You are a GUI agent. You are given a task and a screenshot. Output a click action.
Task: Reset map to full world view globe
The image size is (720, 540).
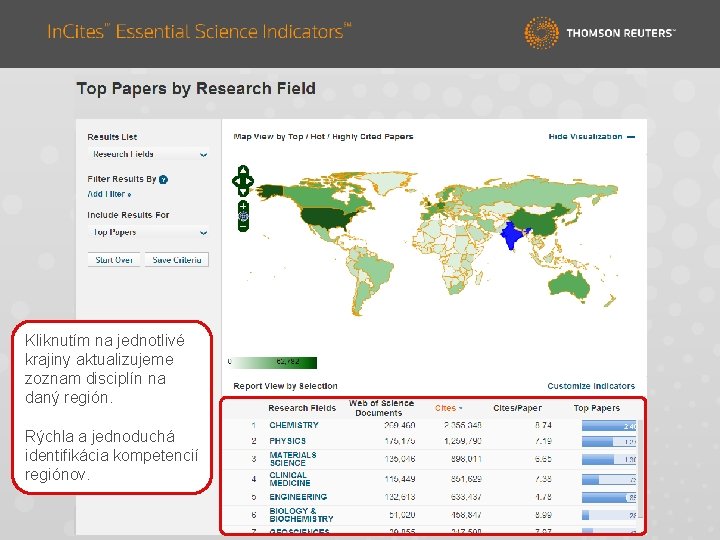click(243, 216)
